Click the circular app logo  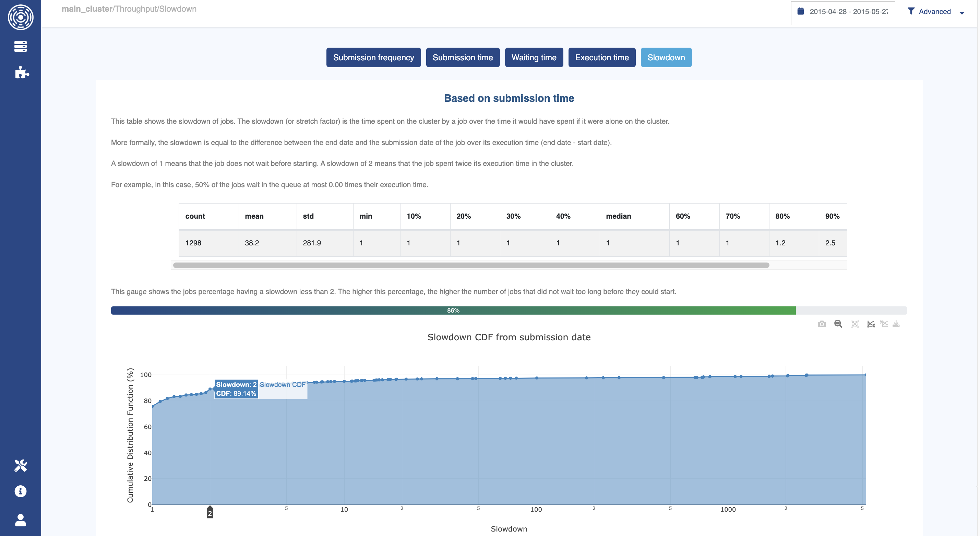[x=21, y=17]
